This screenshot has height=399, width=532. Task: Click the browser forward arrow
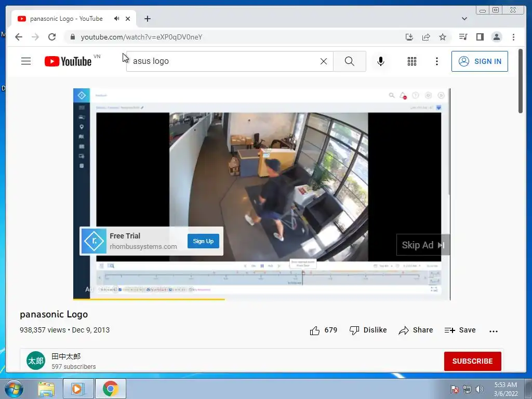(35, 37)
